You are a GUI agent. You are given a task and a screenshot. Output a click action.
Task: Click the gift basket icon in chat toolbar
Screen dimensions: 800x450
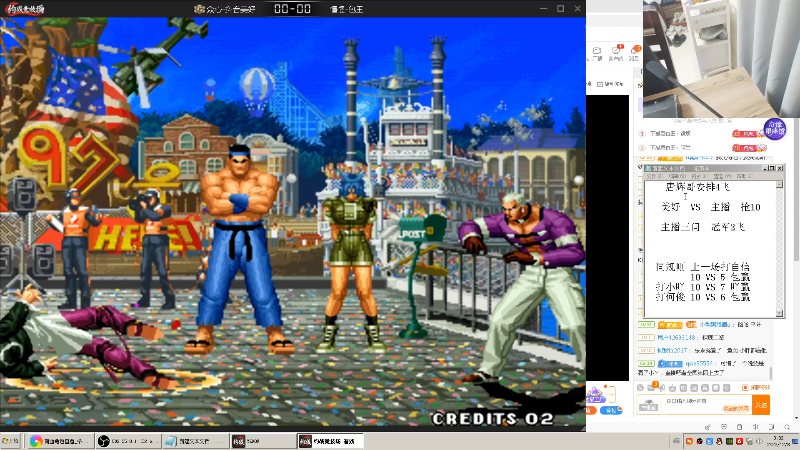coord(672,388)
